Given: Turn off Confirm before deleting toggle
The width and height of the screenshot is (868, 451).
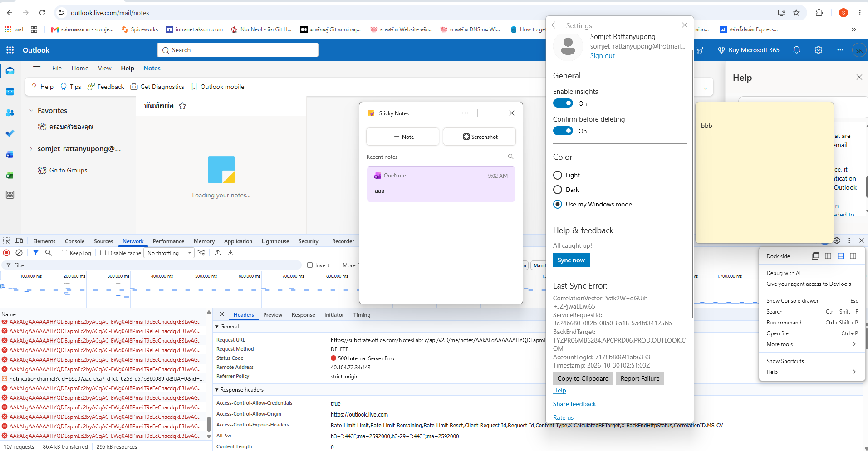Looking at the screenshot, I should pyautogui.click(x=563, y=131).
